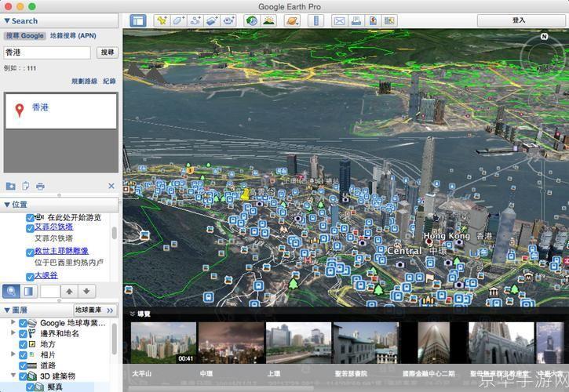Collapse the 位置 Places panel
The width and height of the screenshot is (569, 392).
7,205
